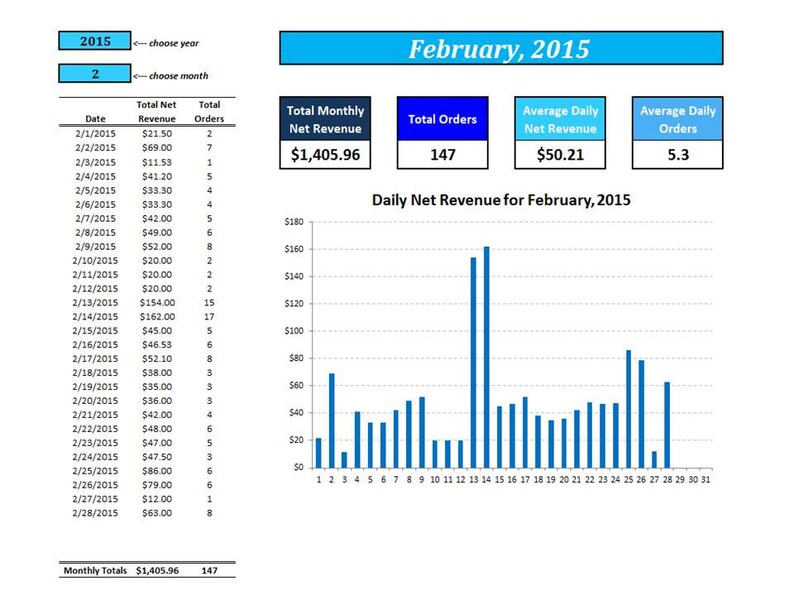Click the revenue cell $154.00
The height and width of the screenshot is (596, 794).
pos(157,303)
